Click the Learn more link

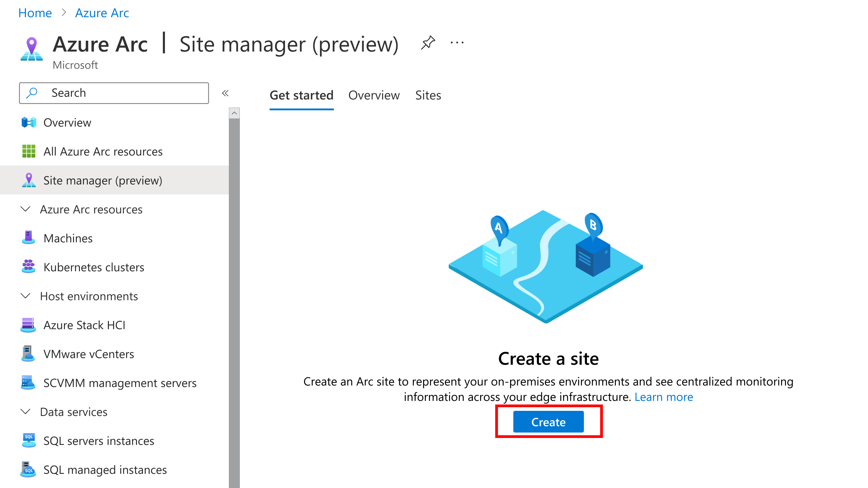coord(664,396)
